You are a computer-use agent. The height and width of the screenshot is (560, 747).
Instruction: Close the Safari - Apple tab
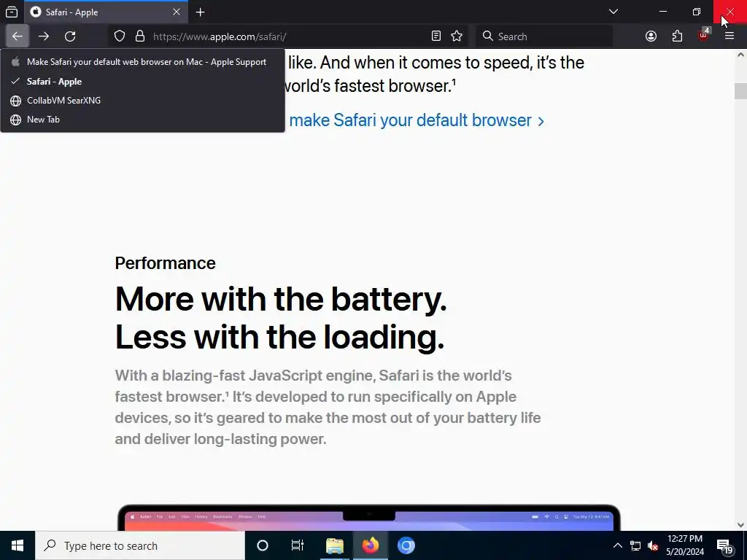pos(177,12)
